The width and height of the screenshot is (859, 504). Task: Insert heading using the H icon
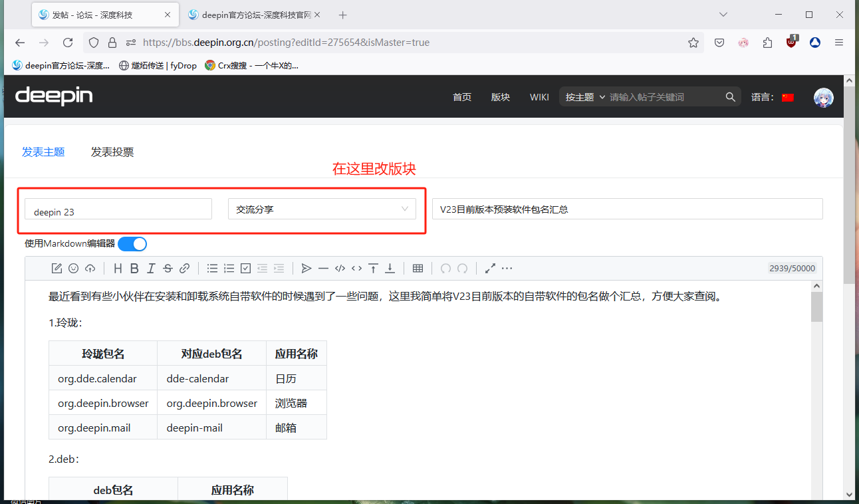click(x=118, y=269)
